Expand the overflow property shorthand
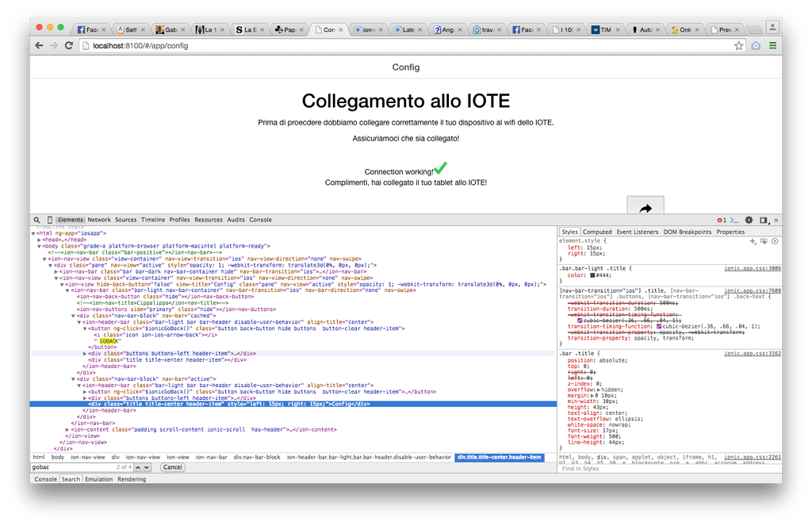This screenshot has width=812, height=526. tap(599, 390)
